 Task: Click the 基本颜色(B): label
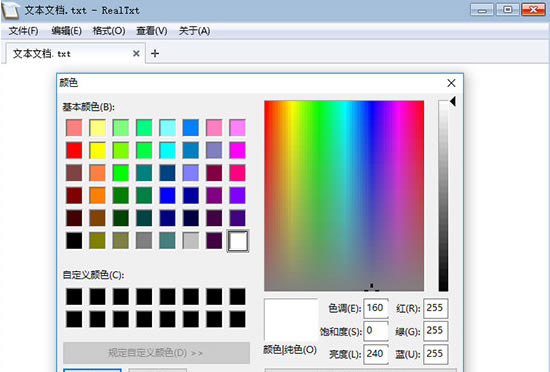(x=88, y=107)
